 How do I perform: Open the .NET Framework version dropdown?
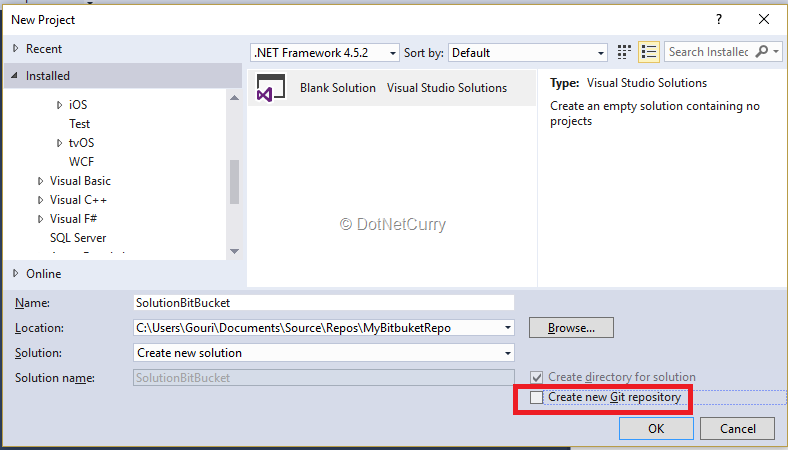392,53
